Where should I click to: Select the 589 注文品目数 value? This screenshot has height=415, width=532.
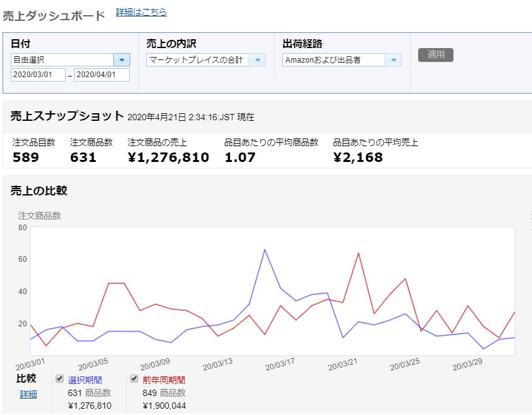coord(25,158)
